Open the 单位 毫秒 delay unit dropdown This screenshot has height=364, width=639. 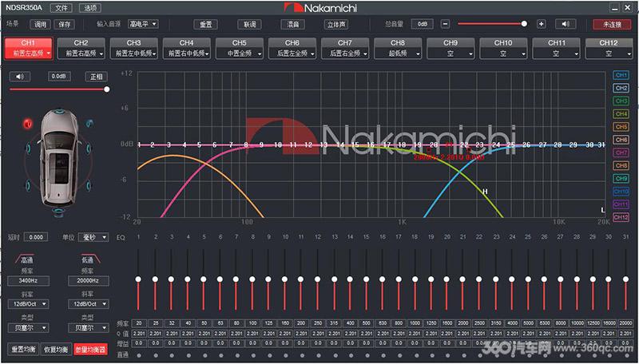[93, 237]
